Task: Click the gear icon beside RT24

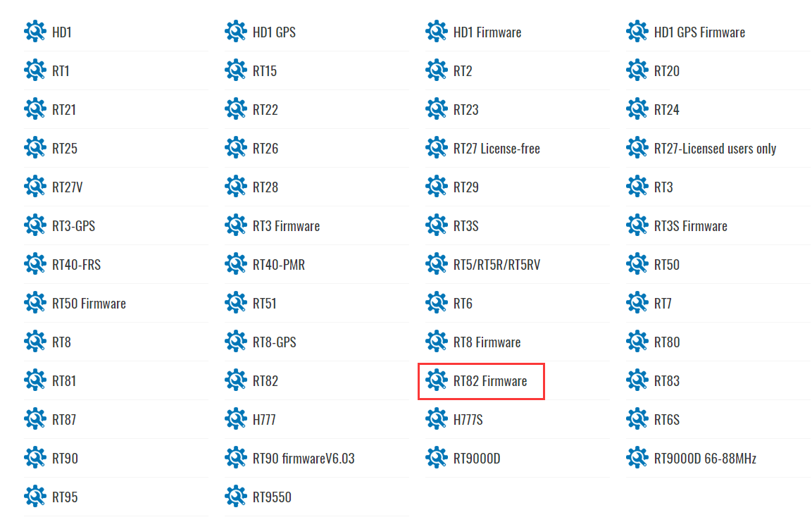Action: coord(637,109)
